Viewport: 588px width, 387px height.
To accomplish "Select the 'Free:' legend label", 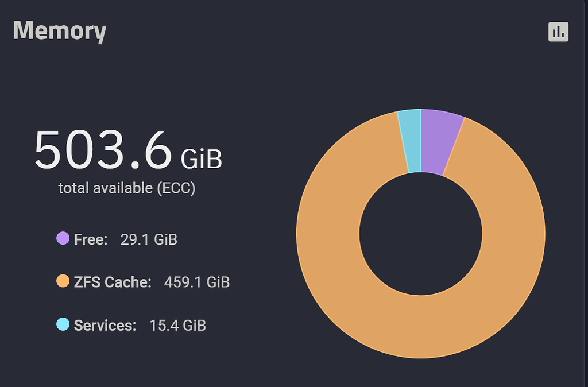I will pyautogui.click(x=91, y=239).
